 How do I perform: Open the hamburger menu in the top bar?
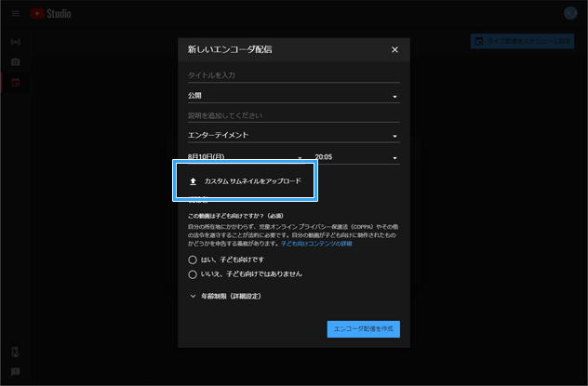pyautogui.click(x=15, y=14)
